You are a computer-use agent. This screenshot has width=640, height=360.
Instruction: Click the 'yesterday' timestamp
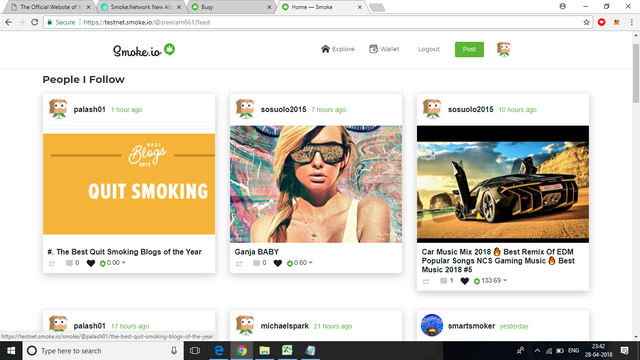(x=514, y=326)
